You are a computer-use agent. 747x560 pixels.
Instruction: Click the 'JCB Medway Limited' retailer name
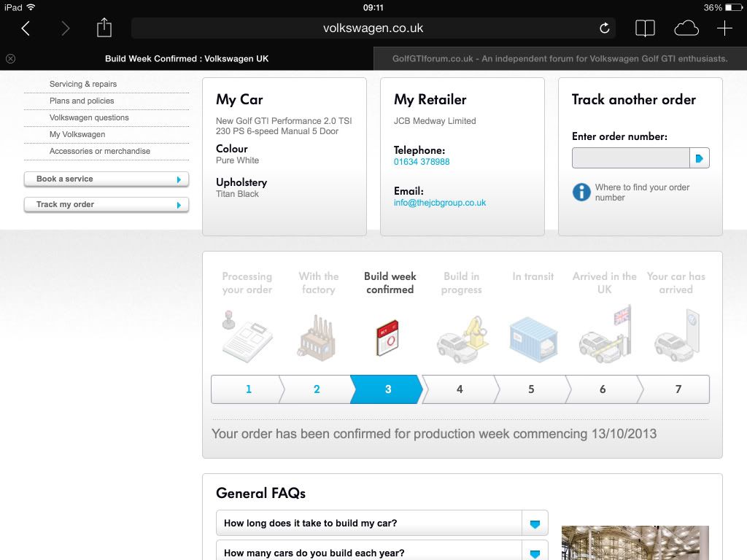pyautogui.click(x=435, y=121)
